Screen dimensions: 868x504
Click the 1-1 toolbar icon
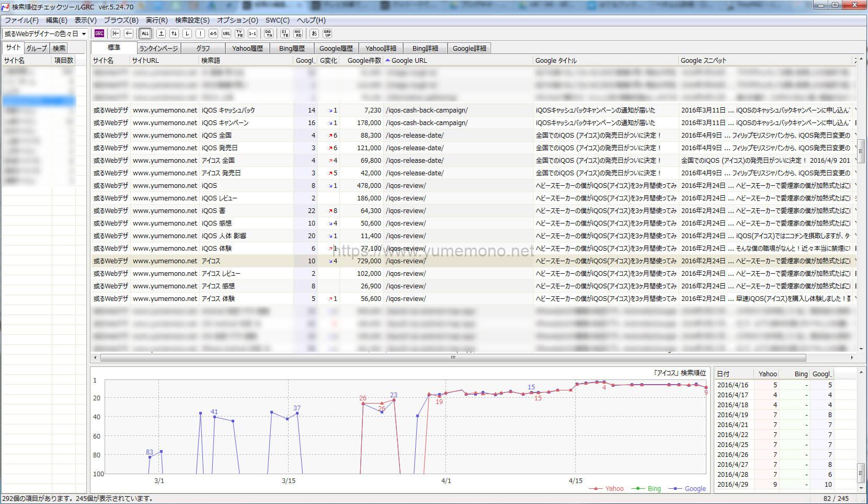pyautogui.click(x=253, y=33)
